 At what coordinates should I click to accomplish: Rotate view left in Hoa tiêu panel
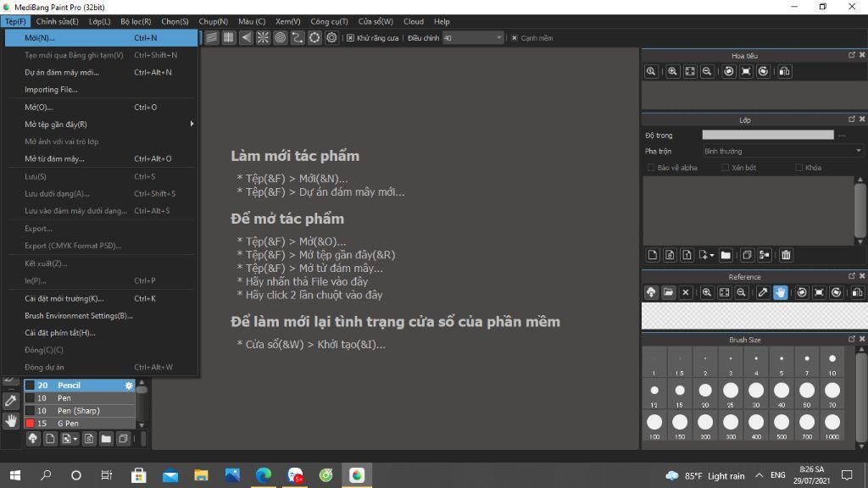tap(729, 71)
